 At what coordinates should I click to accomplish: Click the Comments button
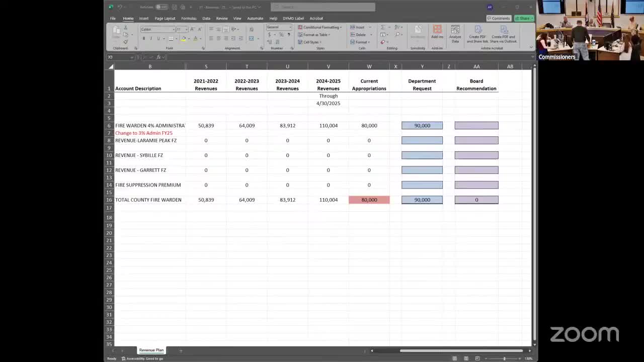tap(498, 19)
